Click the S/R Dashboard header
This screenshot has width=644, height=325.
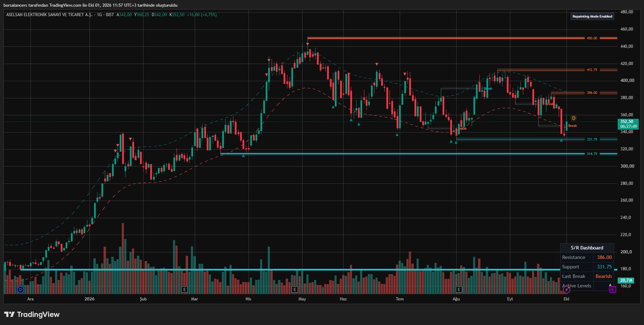point(588,248)
